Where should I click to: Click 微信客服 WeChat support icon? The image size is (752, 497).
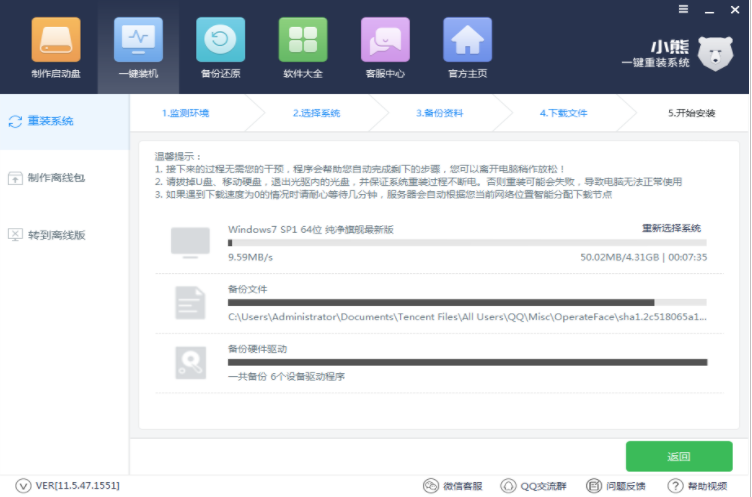[x=453, y=485]
